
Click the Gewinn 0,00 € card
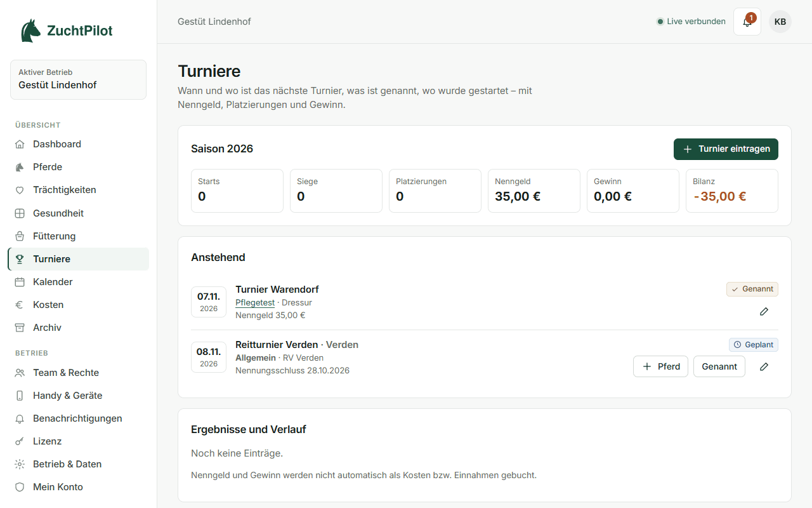[633, 190]
